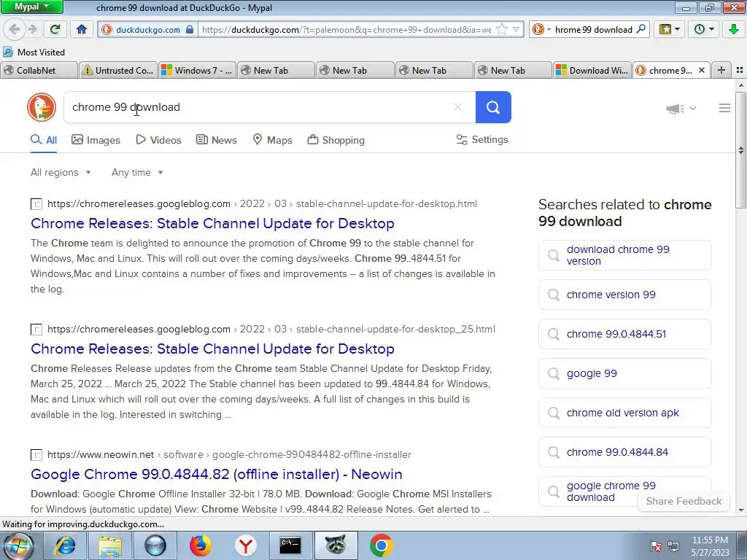Open the Neowin Chrome 99.0.4844.82 result
The height and width of the screenshot is (560, 747).
pyautogui.click(x=217, y=474)
